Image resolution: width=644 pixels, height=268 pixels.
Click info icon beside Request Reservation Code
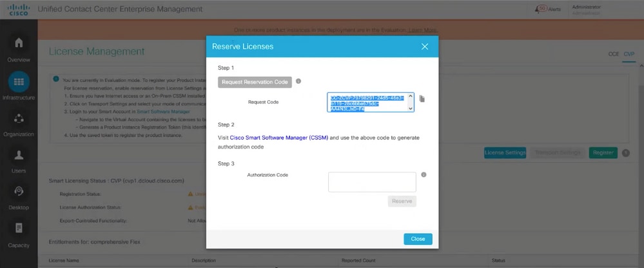298,81
